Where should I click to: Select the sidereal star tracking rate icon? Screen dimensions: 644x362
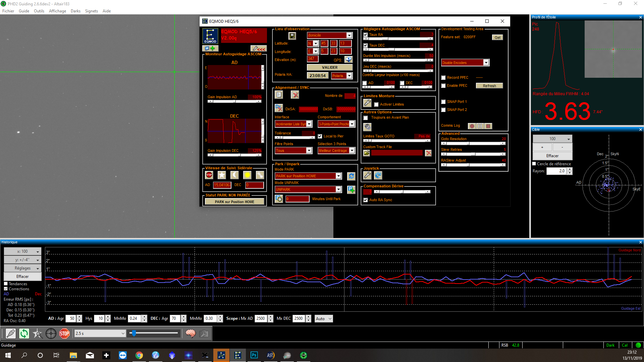point(222,175)
